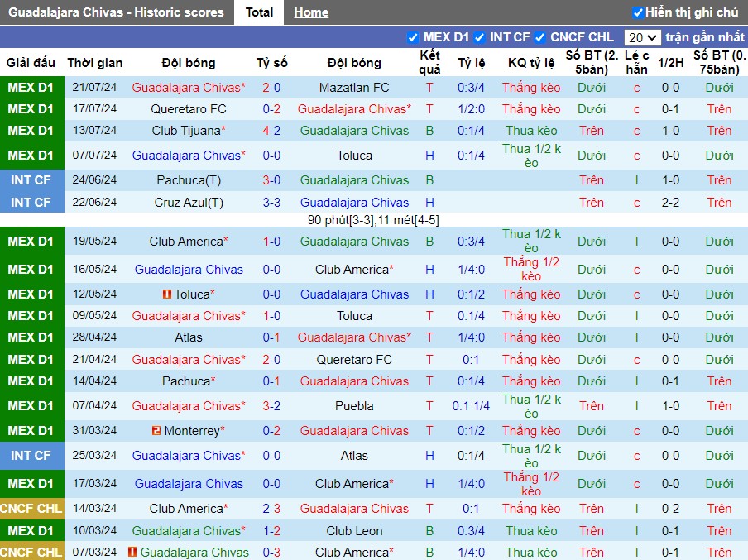Select the Giải đấu column header

[x=31, y=63]
